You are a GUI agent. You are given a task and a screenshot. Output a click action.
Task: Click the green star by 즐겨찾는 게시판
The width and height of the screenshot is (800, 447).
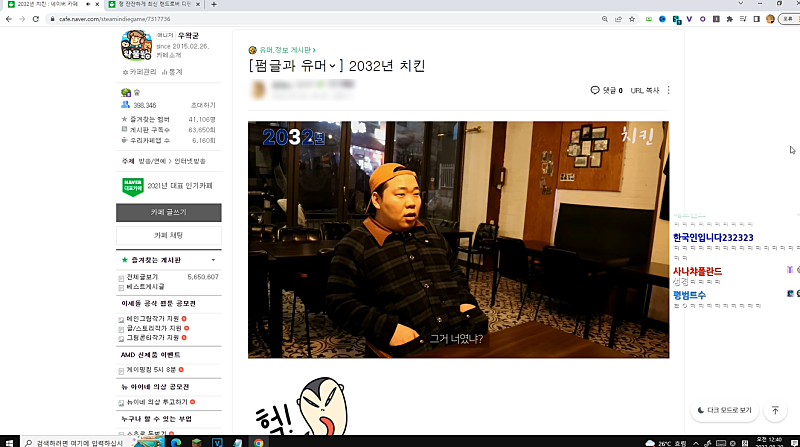tap(124, 260)
